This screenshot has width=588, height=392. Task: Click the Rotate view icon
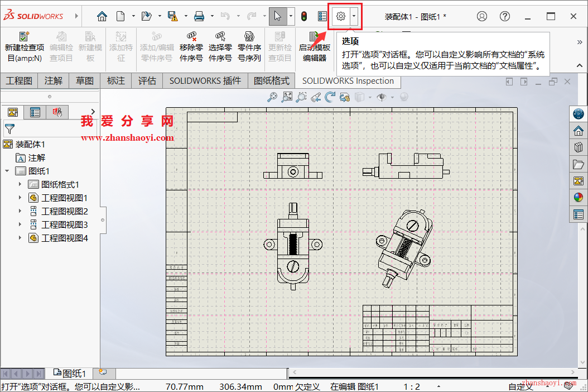point(330,97)
